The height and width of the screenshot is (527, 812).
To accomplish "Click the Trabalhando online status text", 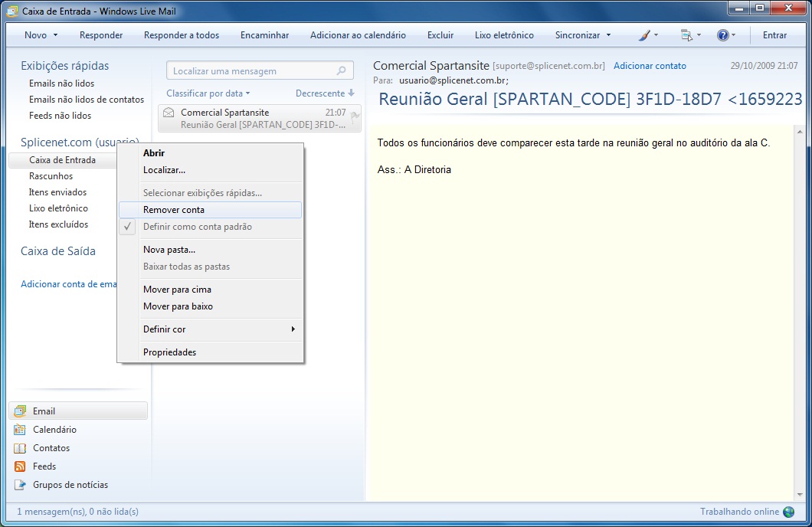I will point(739,512).
